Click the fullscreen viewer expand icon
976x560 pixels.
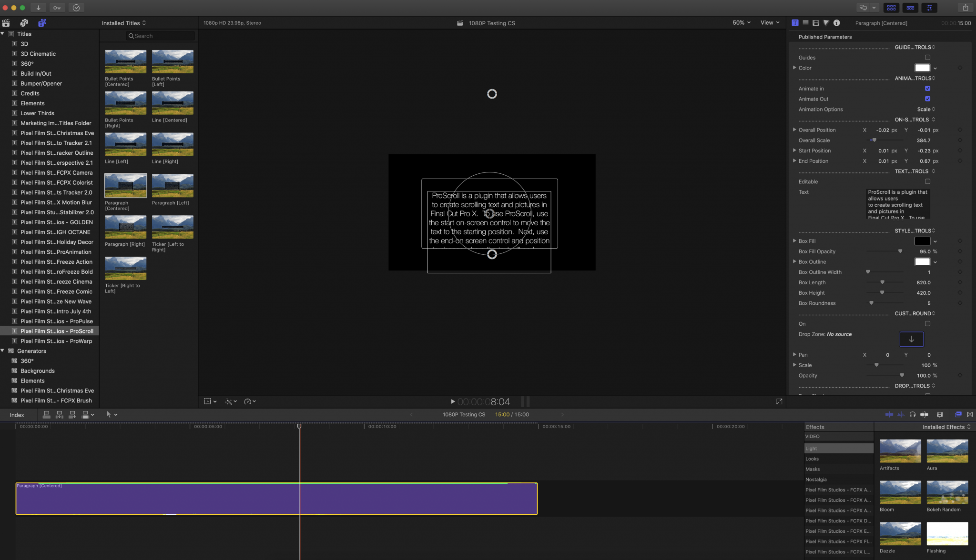tap(779, 401)
